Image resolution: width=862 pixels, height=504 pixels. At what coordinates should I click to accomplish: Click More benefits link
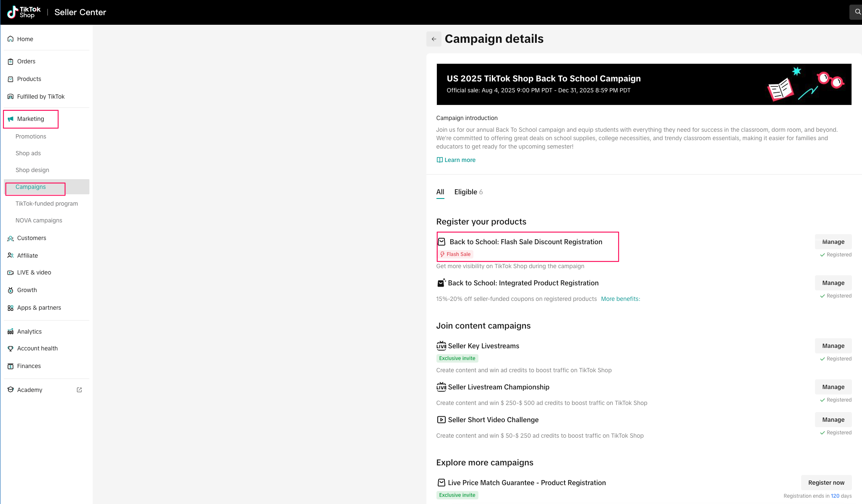click(x=620, y=299)
